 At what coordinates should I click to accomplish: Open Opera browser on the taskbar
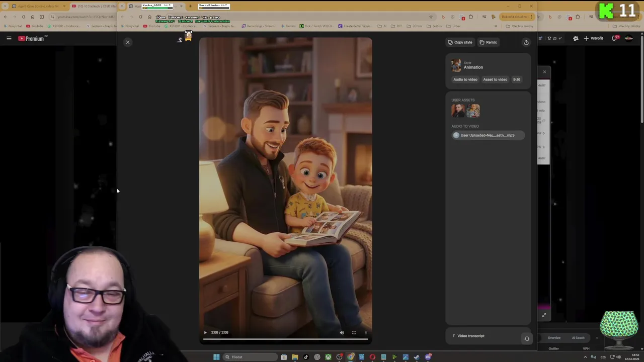click(x=372, y=357)
